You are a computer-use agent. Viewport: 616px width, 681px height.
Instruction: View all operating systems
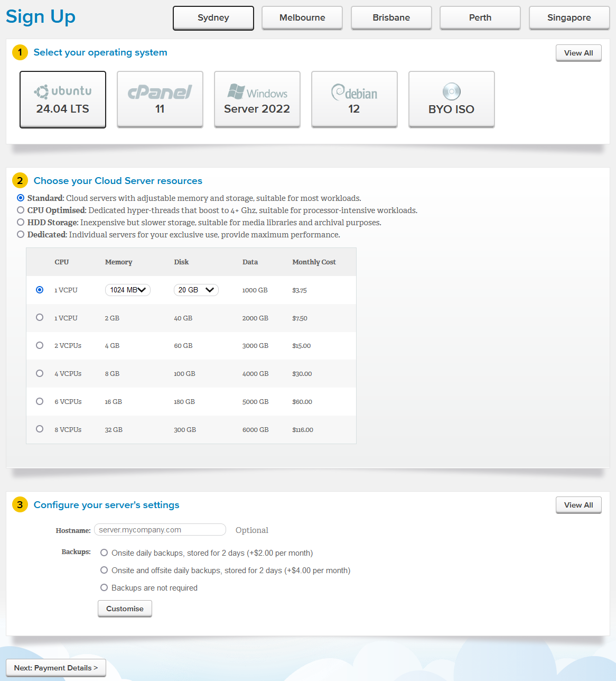(x=578, y=53)
